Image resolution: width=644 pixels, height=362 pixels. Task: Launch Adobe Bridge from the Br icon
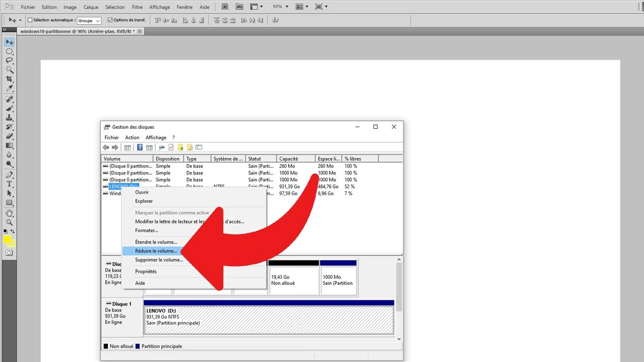(224, 7)
